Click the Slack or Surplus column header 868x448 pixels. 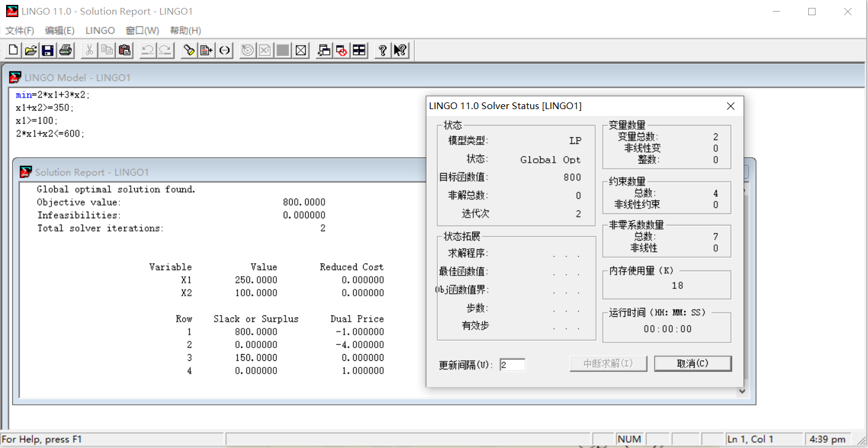256,319
